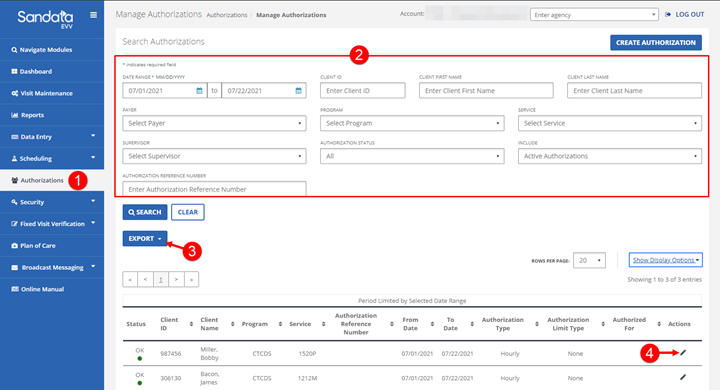Go to first page of results
Screen dimensions: 720x390
click(130, 279)
